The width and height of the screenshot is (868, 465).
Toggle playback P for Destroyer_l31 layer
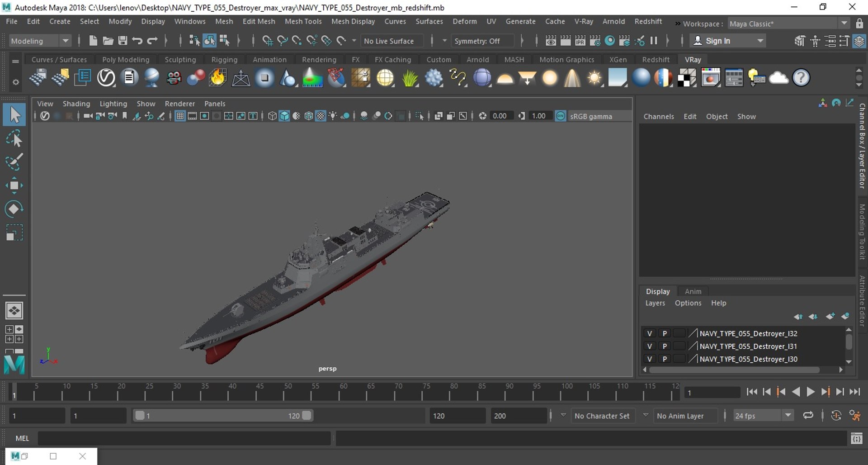[x=665, y=346]
